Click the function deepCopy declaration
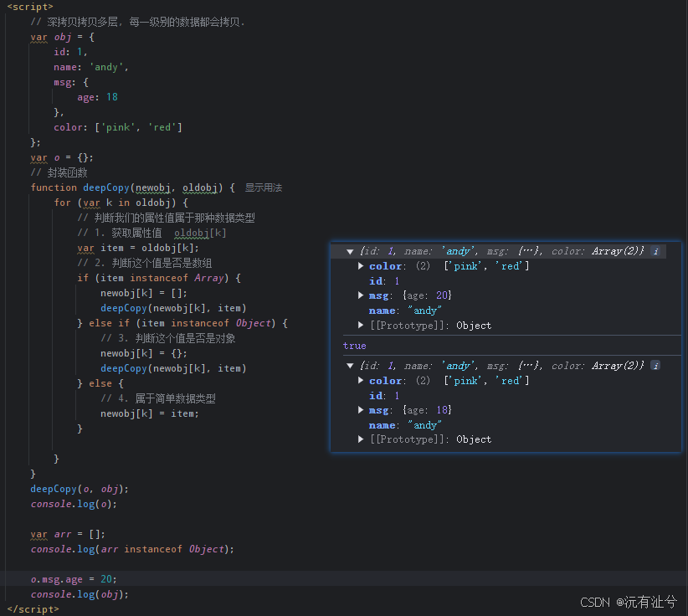Screen dimensions: 688x616 (x=132, y=187)
